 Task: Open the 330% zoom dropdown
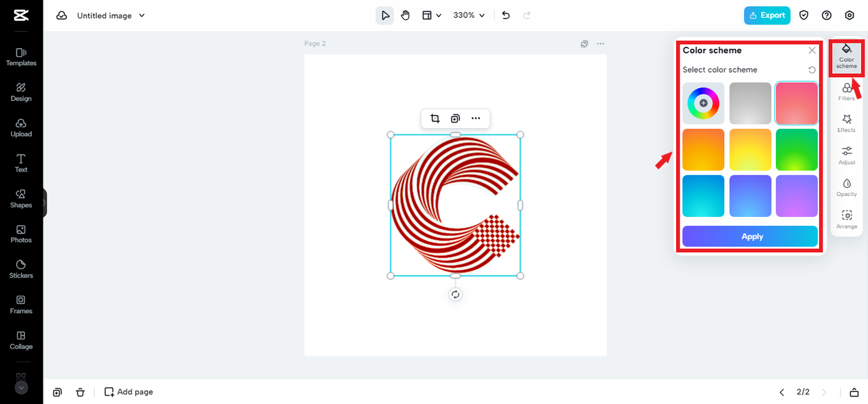pyautogui.click(x=469, y=15)
